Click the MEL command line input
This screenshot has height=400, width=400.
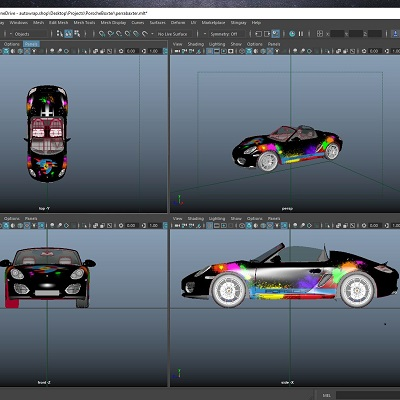tap(368, 395)
